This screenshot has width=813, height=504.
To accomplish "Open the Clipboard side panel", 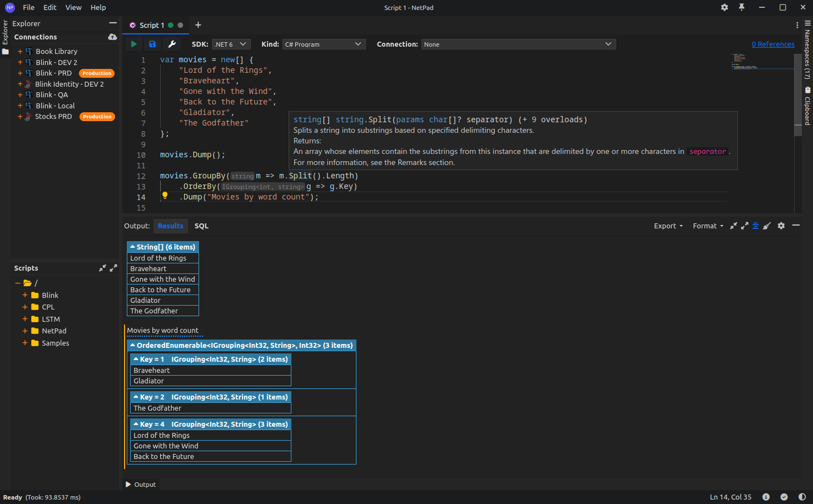I will tap(807, 106).
